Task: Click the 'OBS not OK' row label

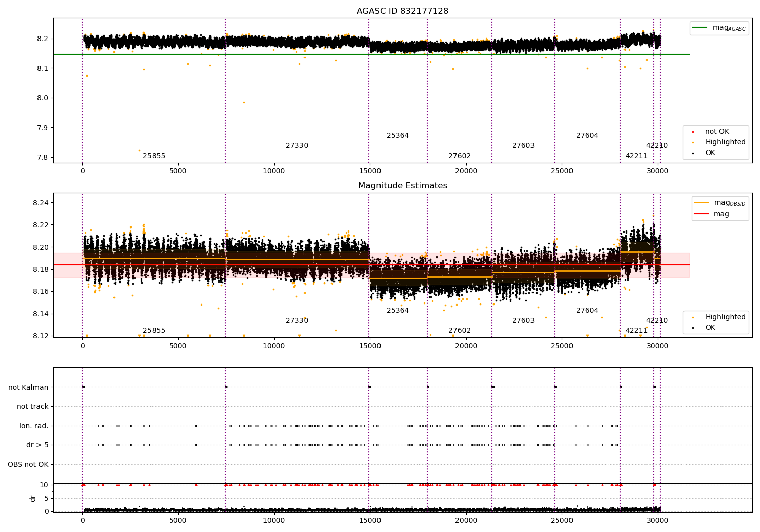Action: click(28, 464)
